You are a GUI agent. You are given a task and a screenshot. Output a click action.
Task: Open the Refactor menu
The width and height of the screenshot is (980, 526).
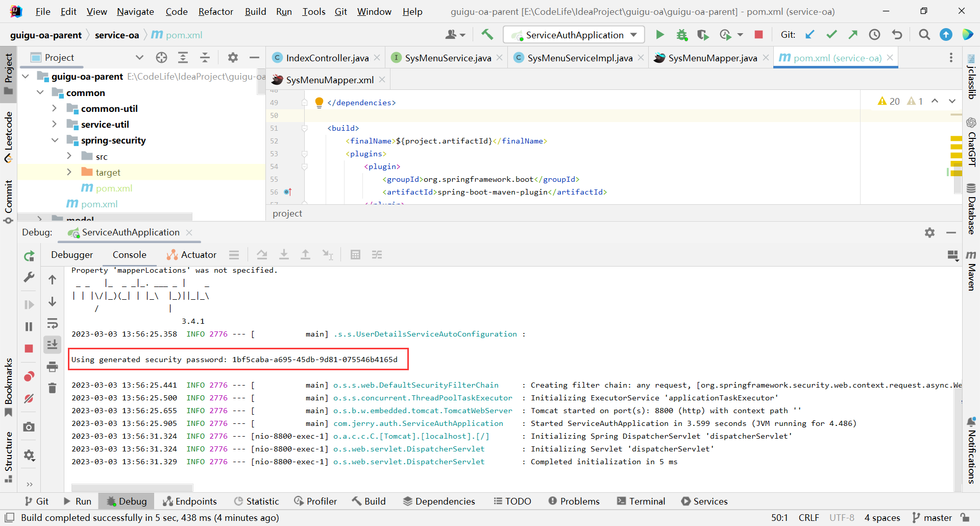[215, 11]
